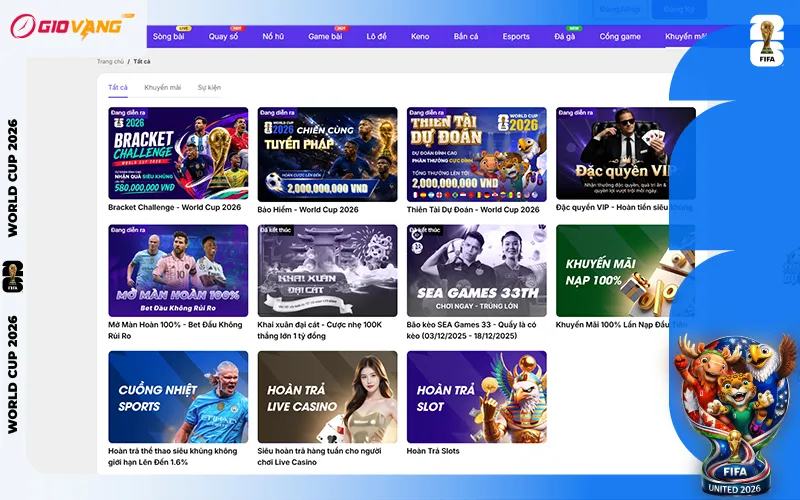The height and width of the screenshot is (500, 800).
Task: Open the Bắn cá menu
Action: [466, 37]
